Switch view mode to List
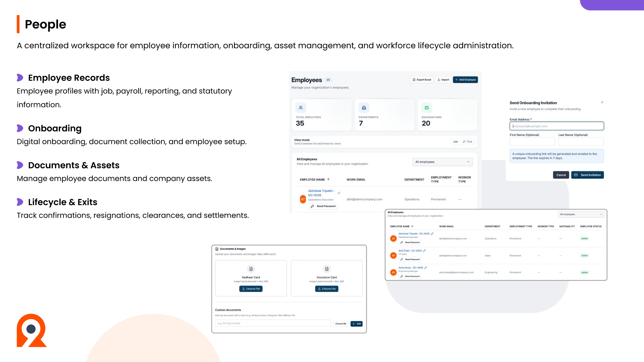 [455, 142]
